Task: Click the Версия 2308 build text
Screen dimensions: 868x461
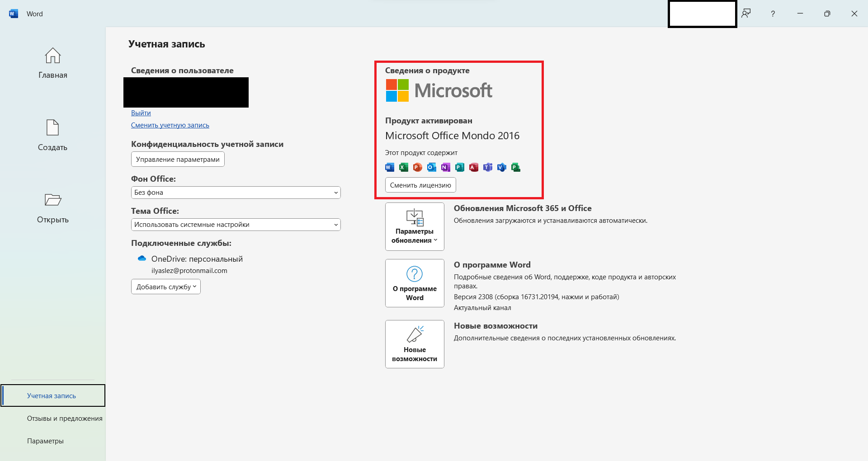Action: [537, 297]
